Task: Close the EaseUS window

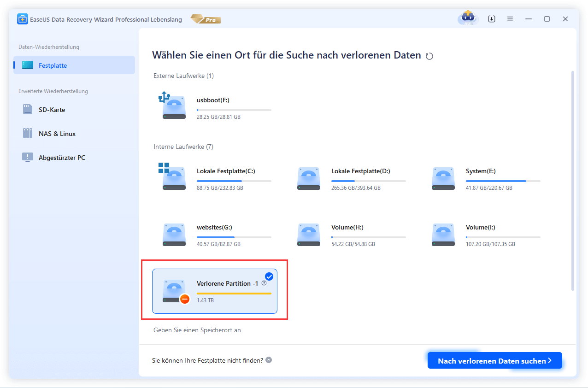Action: pyautogui.click(x=565, y=19)
